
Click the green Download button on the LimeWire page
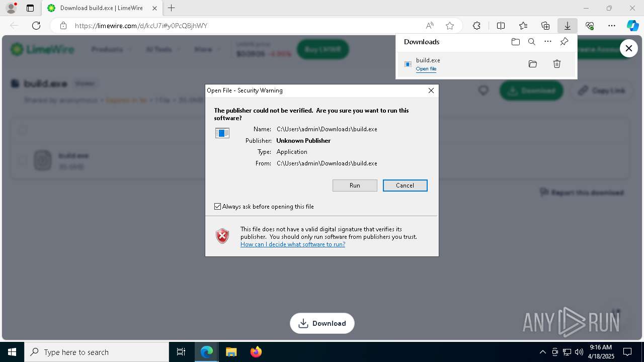[531, 90]
